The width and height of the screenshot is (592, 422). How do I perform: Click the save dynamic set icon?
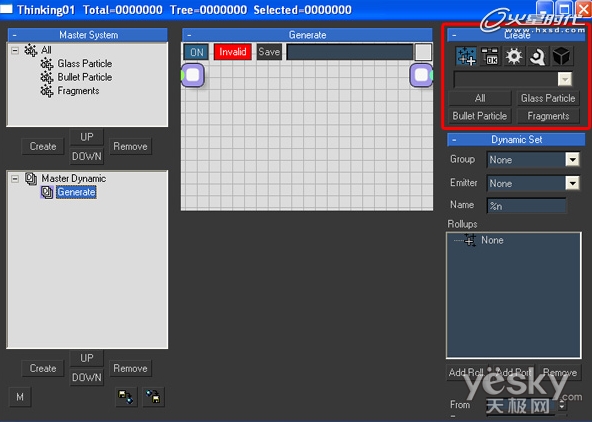(153, 397)
